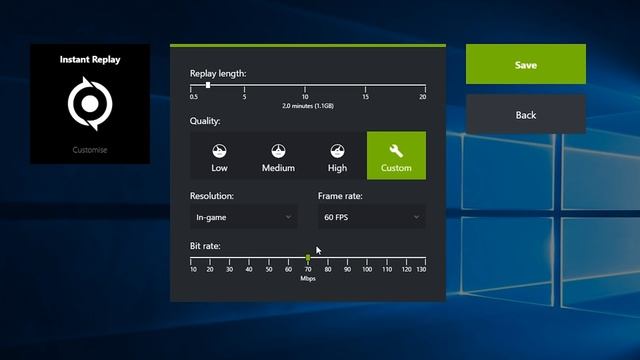Click the Resolution dropdown chevron arrow
The width and height of the screenshot is (640, 360).
[x=288, y=217]
